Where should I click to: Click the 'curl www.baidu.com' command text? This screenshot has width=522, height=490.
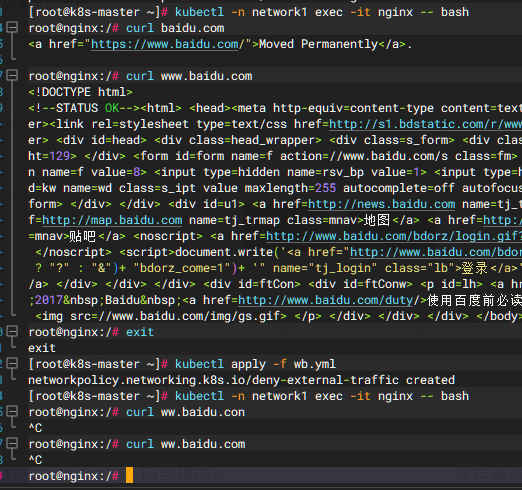pyautogui.click(x=189, y=76)
